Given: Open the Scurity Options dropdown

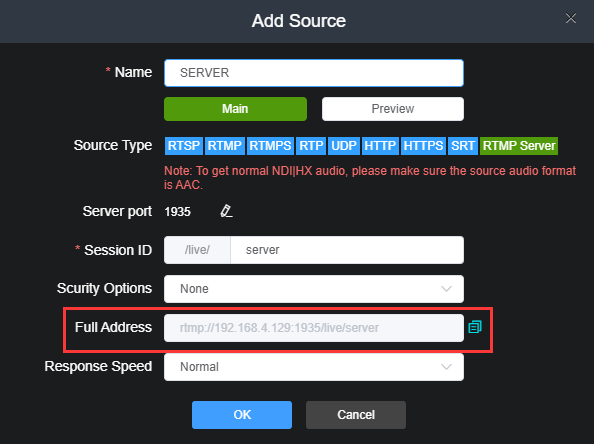Looking at the screenshot, I should click(314, 289).
